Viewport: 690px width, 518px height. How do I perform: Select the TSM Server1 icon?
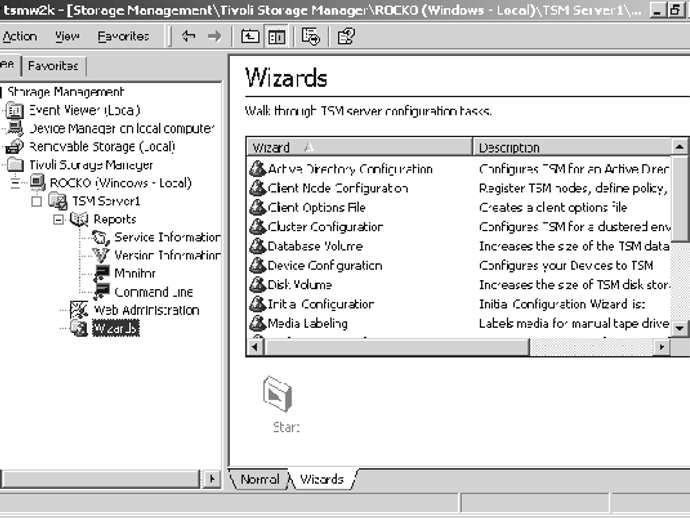coord(58,201)
